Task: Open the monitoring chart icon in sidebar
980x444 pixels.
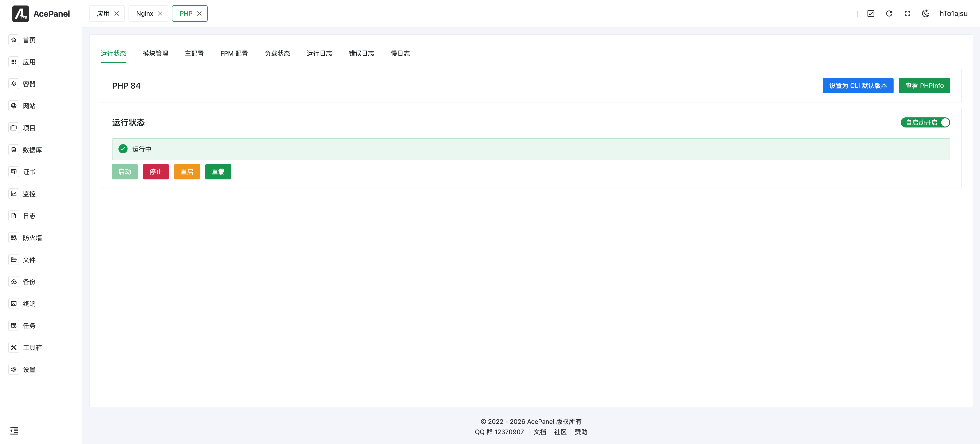Action: tap(14, 193)
